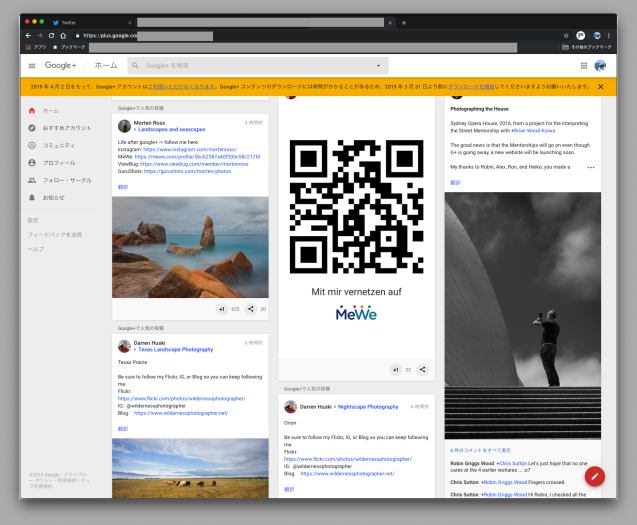
Task: Reload the browser page
Action: click(x=51, y=36)
